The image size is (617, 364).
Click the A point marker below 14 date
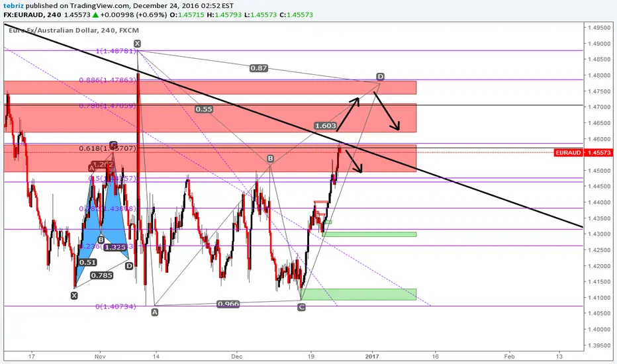155,312
